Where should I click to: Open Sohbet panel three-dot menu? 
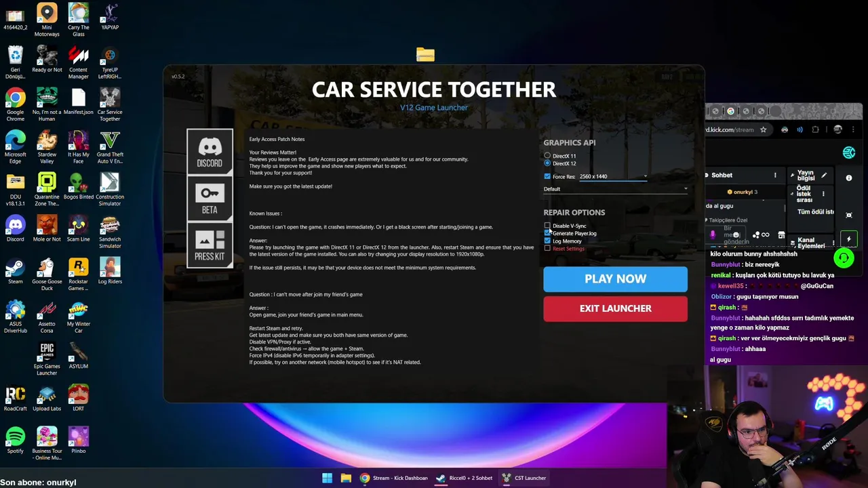coord(775,175)
